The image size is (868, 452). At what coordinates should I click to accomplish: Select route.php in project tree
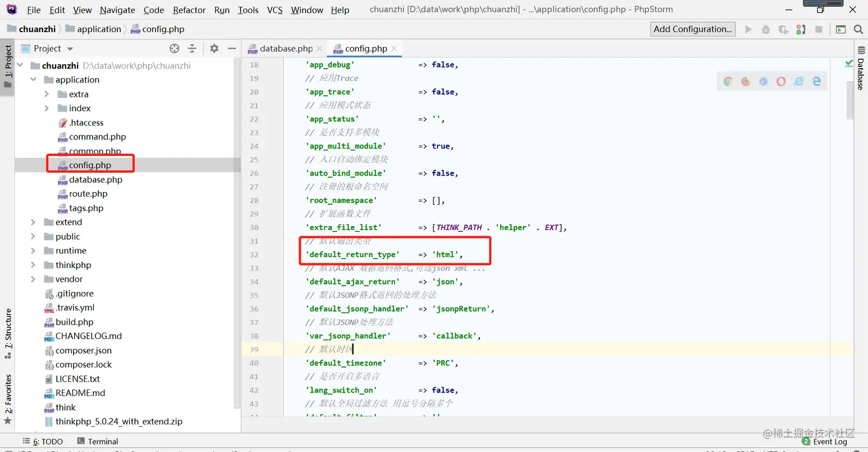pos(88,194)
